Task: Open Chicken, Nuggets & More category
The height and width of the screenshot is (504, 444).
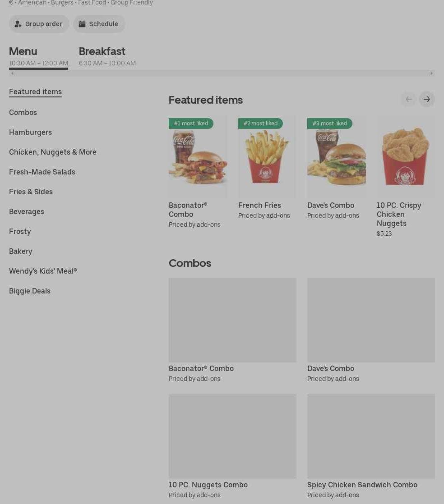Action: click(53, 152)
